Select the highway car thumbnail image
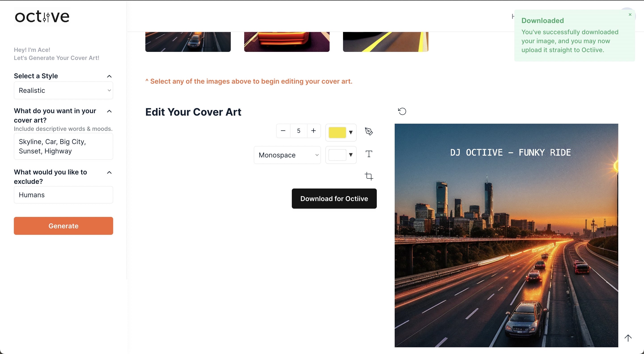 (188, 41)
